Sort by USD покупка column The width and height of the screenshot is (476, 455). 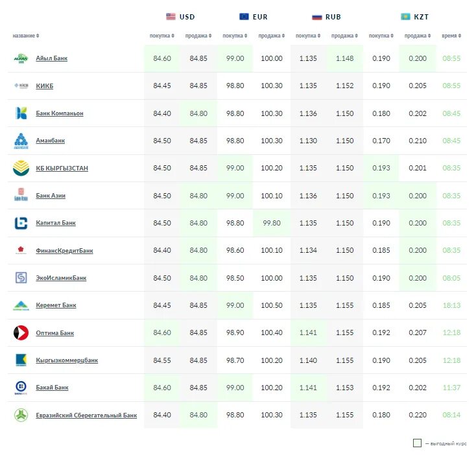pyautogui.click(x=162, y=36)
